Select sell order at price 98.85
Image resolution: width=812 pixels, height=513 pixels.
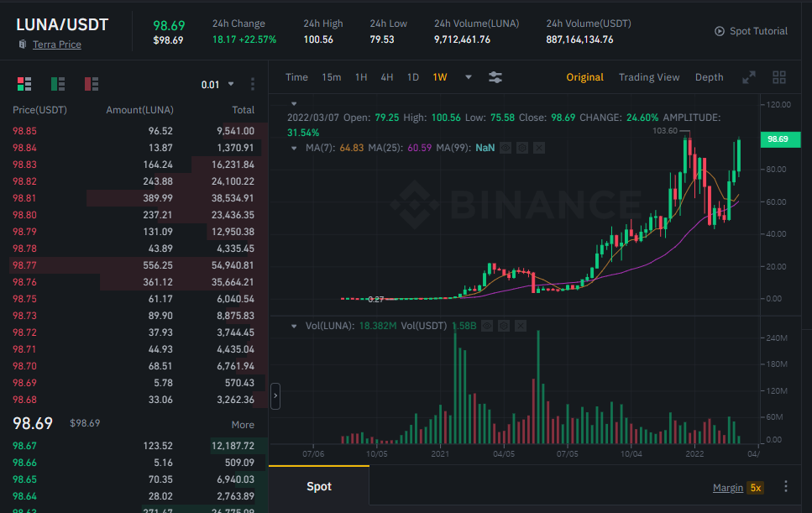click(x=134, y=131)
